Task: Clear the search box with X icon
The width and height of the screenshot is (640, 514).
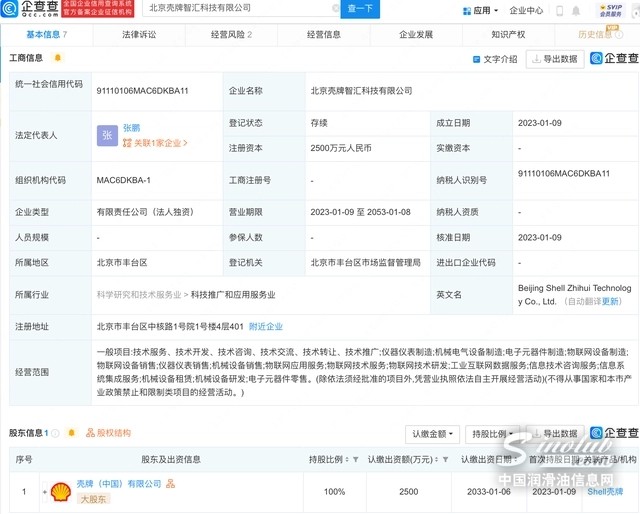Action: (335, 8)
